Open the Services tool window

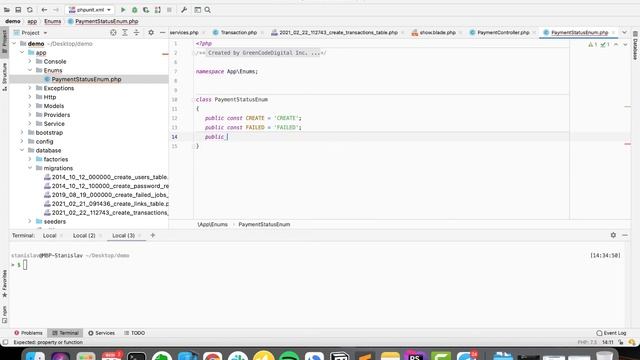(102, 333)
